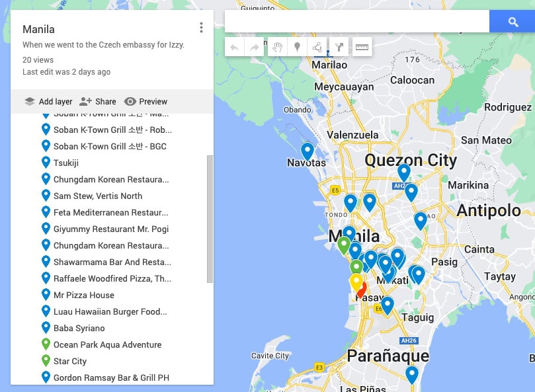Click the blue search magnifier icon
535x392 pixels.
click(x=512, y=21)
